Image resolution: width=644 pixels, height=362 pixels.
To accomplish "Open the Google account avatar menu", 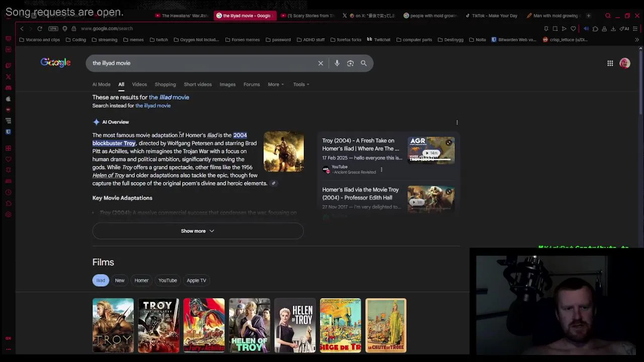I will [625, 63].
